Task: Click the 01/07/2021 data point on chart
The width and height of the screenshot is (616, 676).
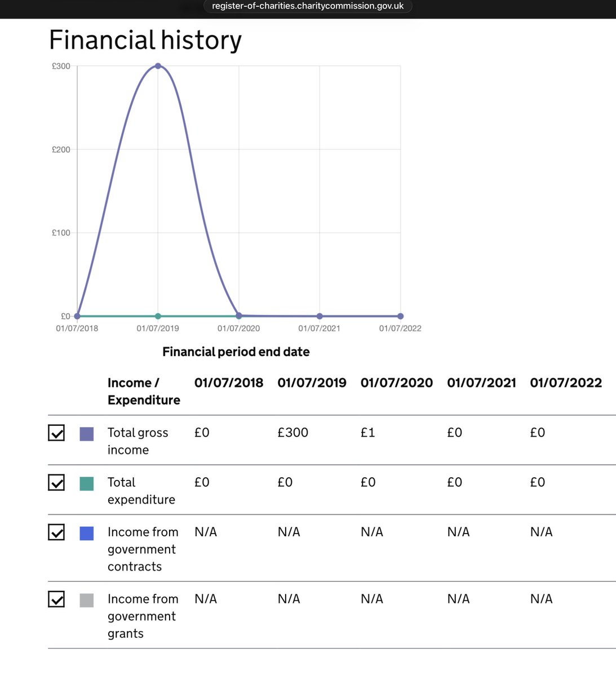Action: click(x=320, y=316)
